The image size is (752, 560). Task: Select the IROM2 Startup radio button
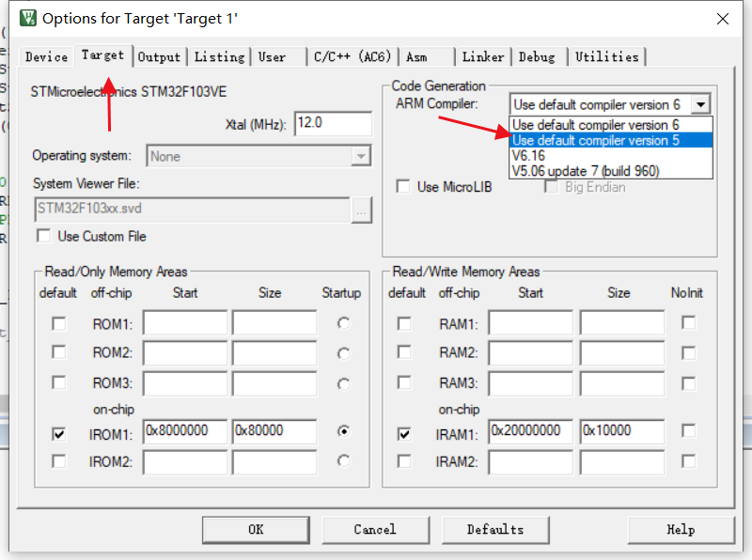[343, 460]
